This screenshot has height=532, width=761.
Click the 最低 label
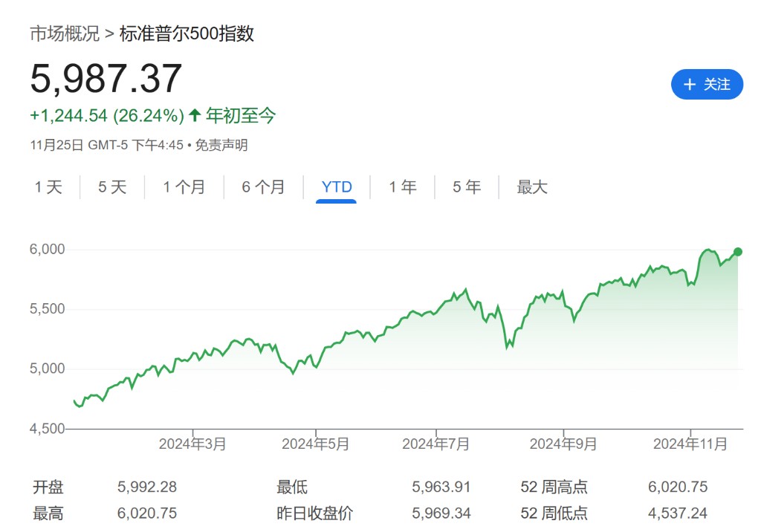(x=292, y=487)
